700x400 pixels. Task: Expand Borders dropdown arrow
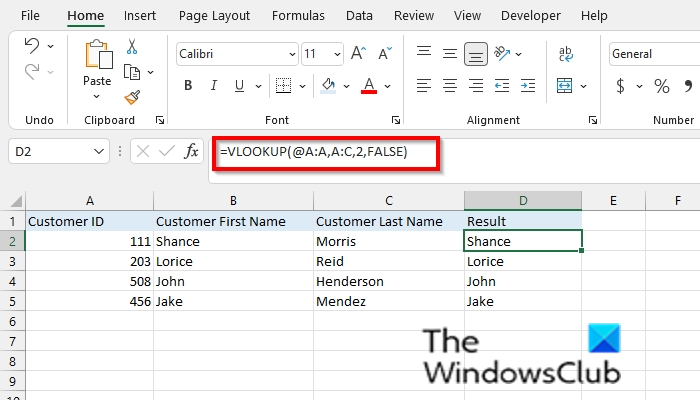coord(302,86)
